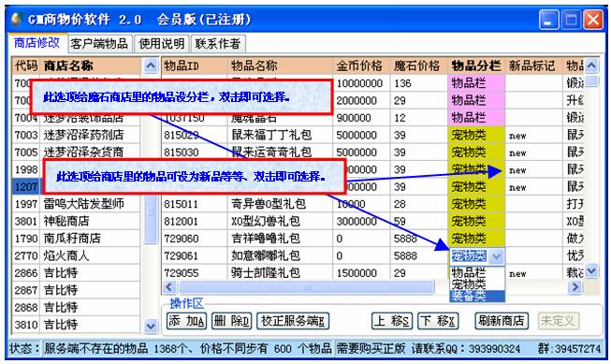
Task: Open the 联系作者 tab
Action: click(218, 44)
